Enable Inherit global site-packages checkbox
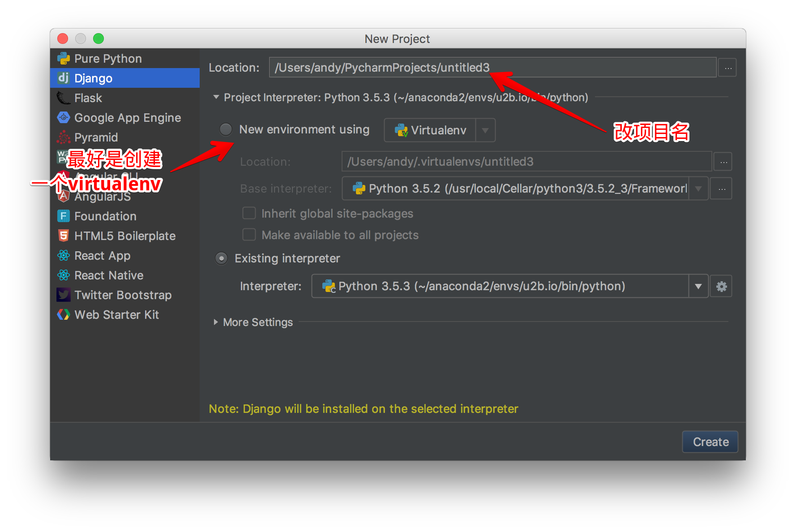Viewport: 796px width, 532px height. pyautogui.click(x=249, y=214)
